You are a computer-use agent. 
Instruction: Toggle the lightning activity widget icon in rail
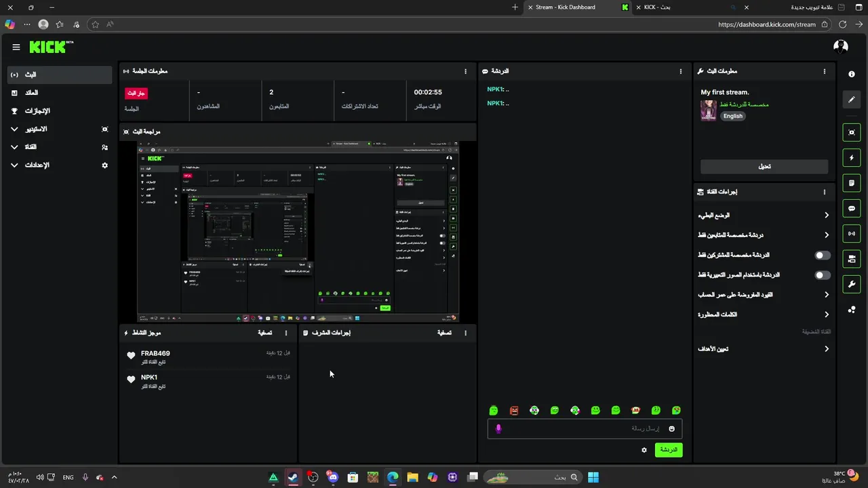pyautogui.click(x=852, y=158)
